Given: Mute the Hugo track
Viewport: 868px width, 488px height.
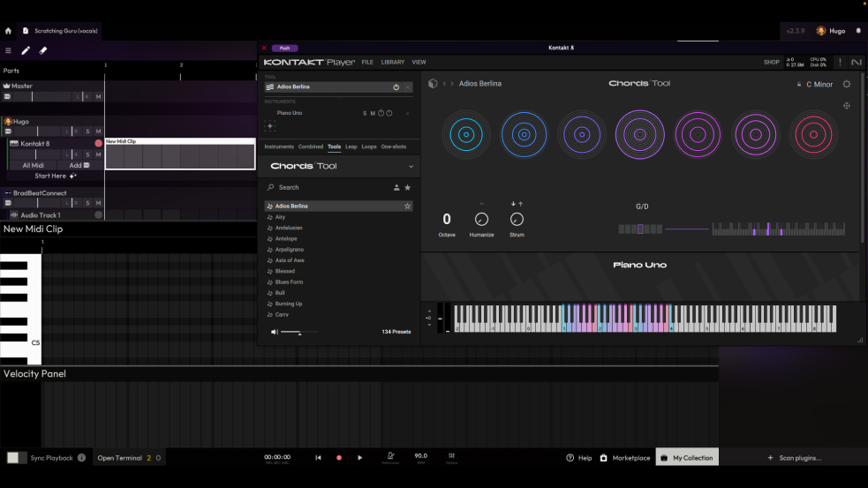Looking at the screenshot, I should tap(98, 131).
